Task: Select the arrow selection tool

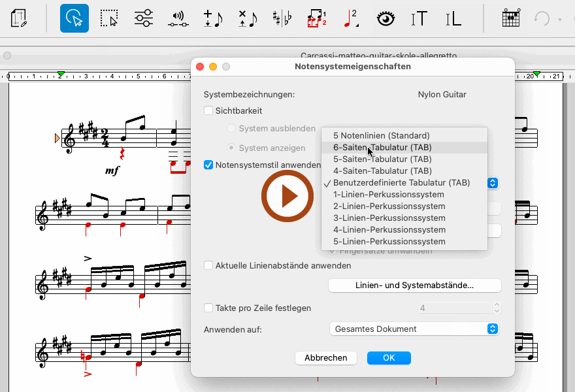Action: tap(74, 18)
